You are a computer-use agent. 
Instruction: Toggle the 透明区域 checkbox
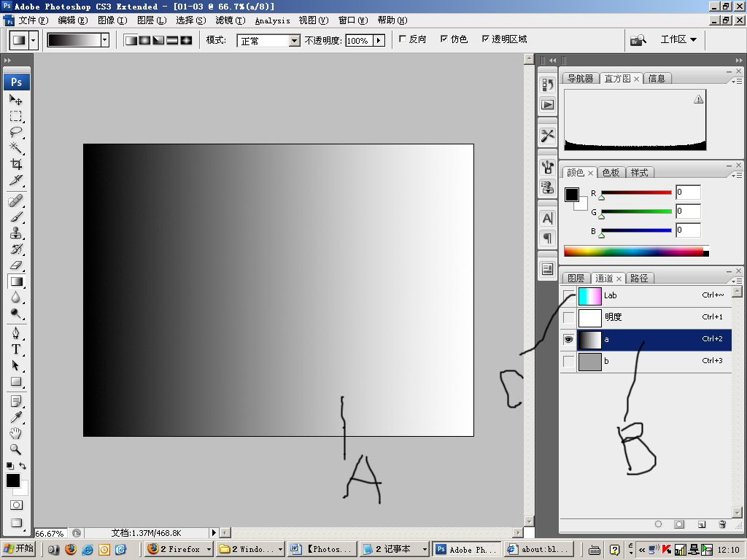(x=485, y=39)
